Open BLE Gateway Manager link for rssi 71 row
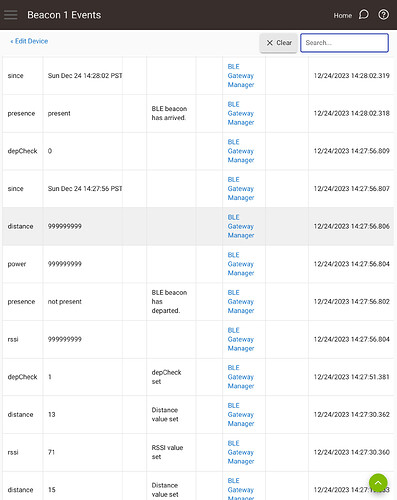This screenshot has height=500, width=397. tap(241, 452)
